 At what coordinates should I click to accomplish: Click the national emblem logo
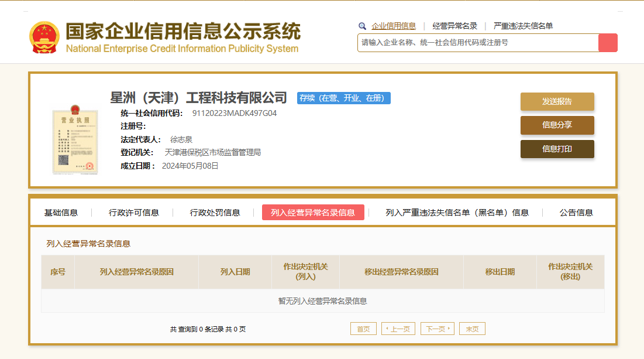point(44,37)
